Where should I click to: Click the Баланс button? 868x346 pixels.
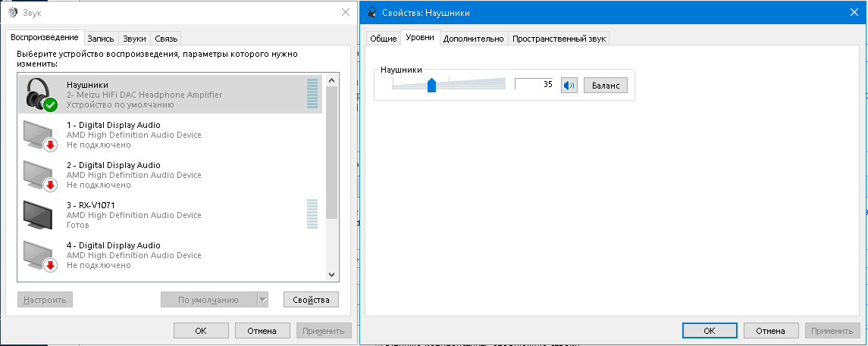click(x=605, y=86)
